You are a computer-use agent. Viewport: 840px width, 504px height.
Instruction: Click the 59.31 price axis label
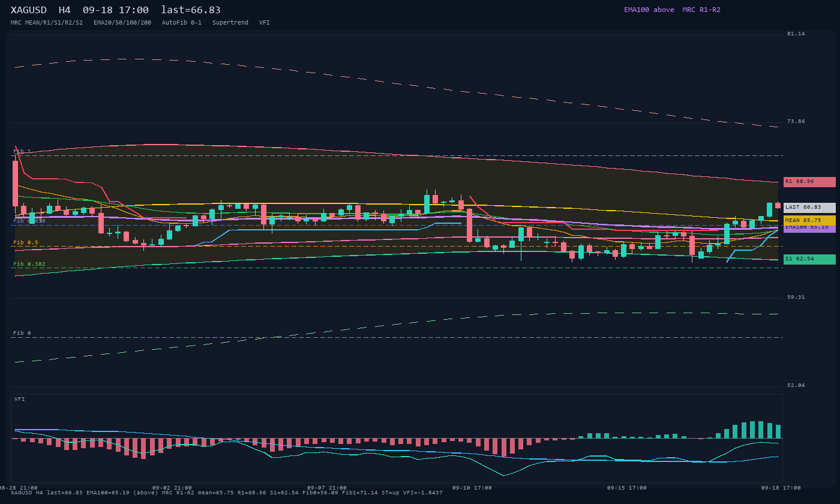[796, 297]
